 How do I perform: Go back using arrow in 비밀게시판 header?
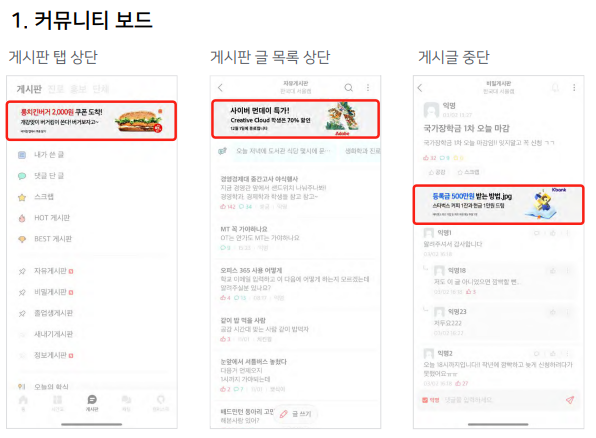(x=420, y=88)
